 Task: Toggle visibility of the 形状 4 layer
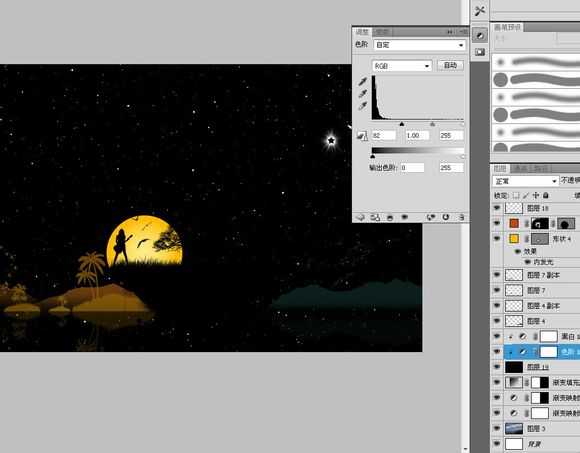(497, 239)
